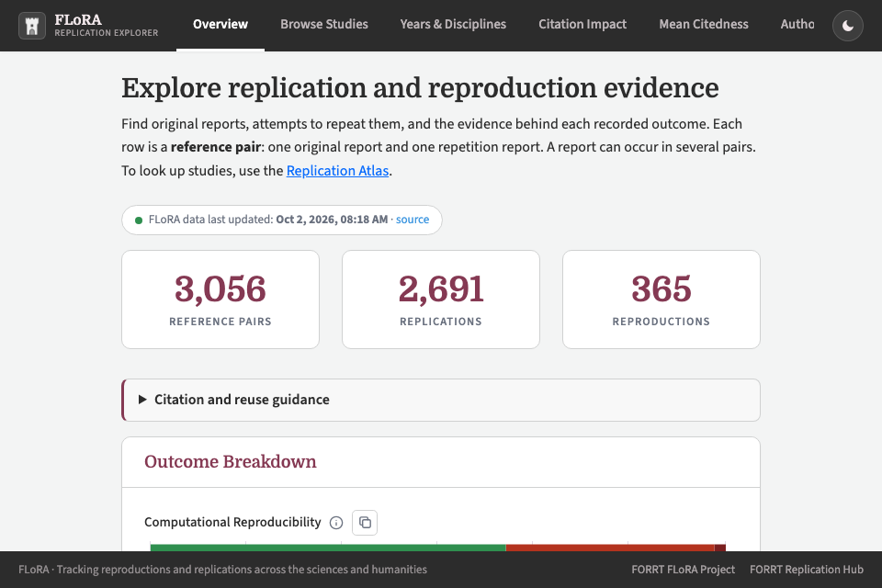
Task: Go to the Years & Disciplines tab
Action: pyautogui.click(x=453, y=25)
